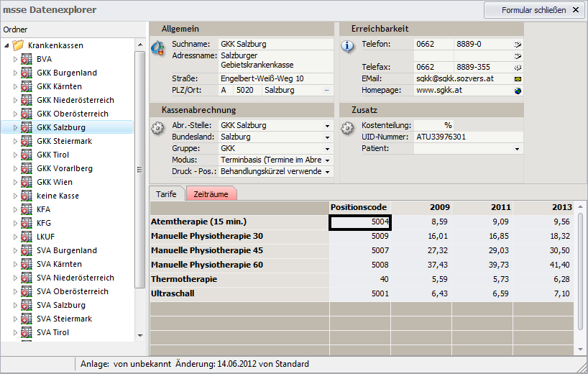Click the GKK Kärnten entry icon
588x374 pixels.
click(x=27, y=86)
